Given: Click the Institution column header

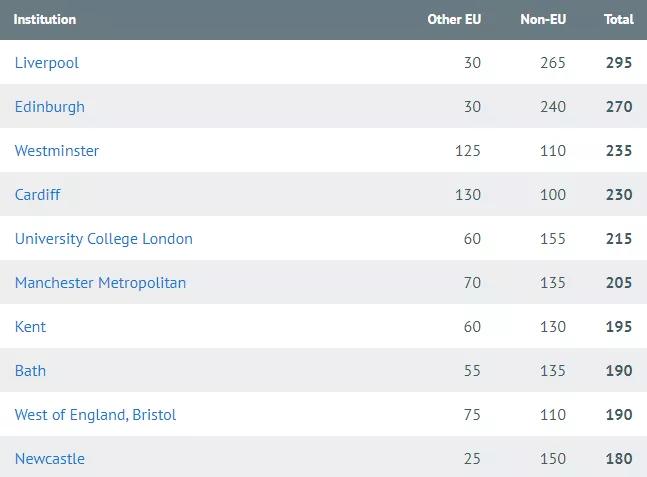Looking at the screenshot, I should coord(45,19).
